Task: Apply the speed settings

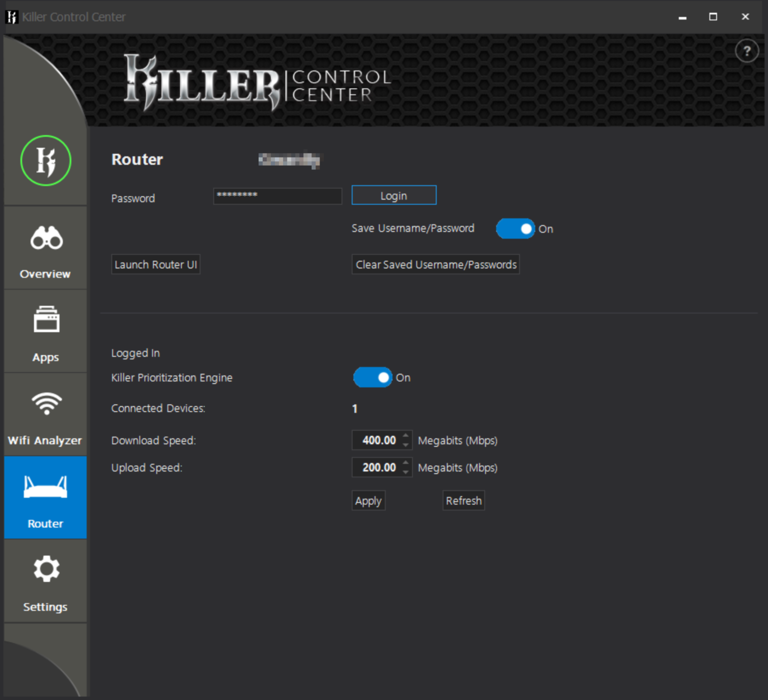Action: point(368,500)
